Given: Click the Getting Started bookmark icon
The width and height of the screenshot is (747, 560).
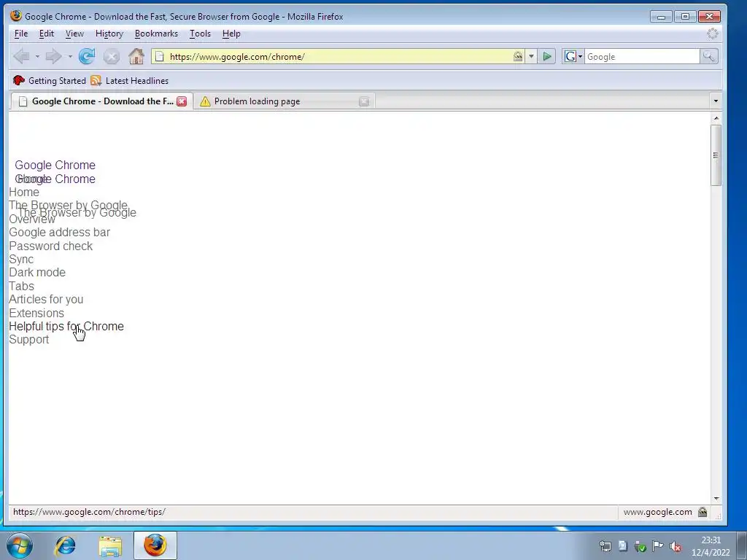Looking at the screenshot, I should 18,80.
